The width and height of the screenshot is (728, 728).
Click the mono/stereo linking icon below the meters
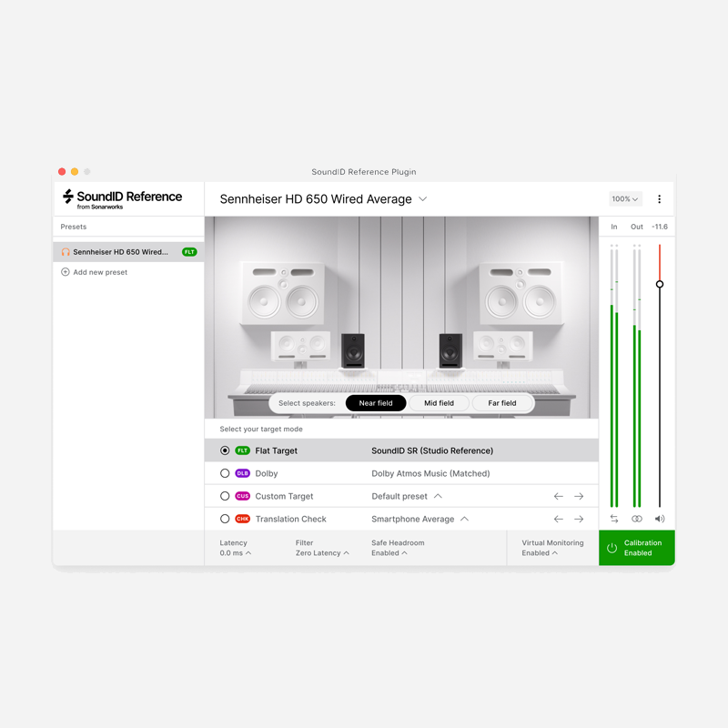636,518
